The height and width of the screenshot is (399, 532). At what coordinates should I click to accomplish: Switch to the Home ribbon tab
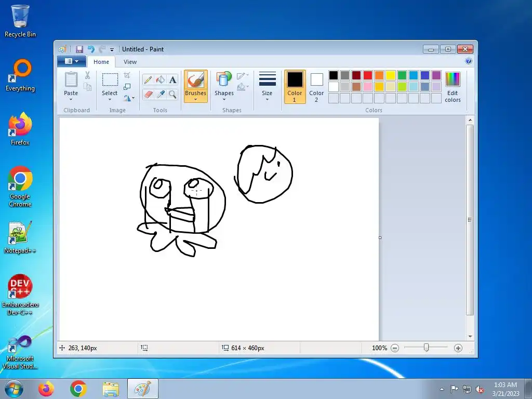click(101, 62)
